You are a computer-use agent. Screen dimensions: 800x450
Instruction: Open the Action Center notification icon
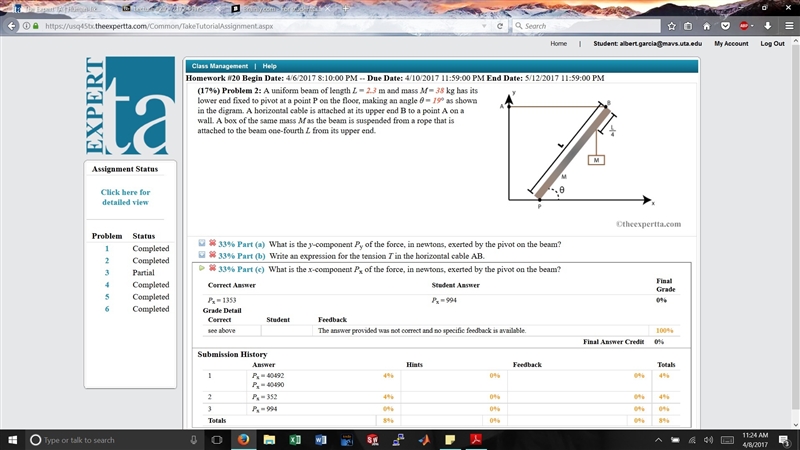(x=784, y=440)
